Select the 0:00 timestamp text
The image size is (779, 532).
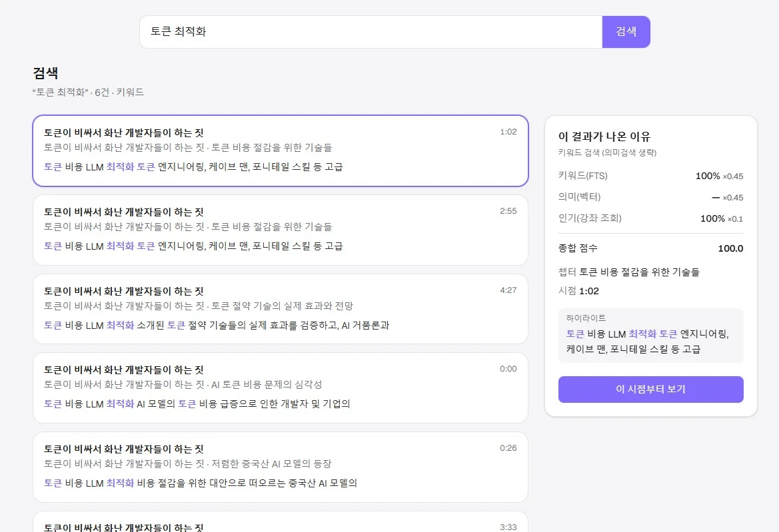(x=508, y=369)
